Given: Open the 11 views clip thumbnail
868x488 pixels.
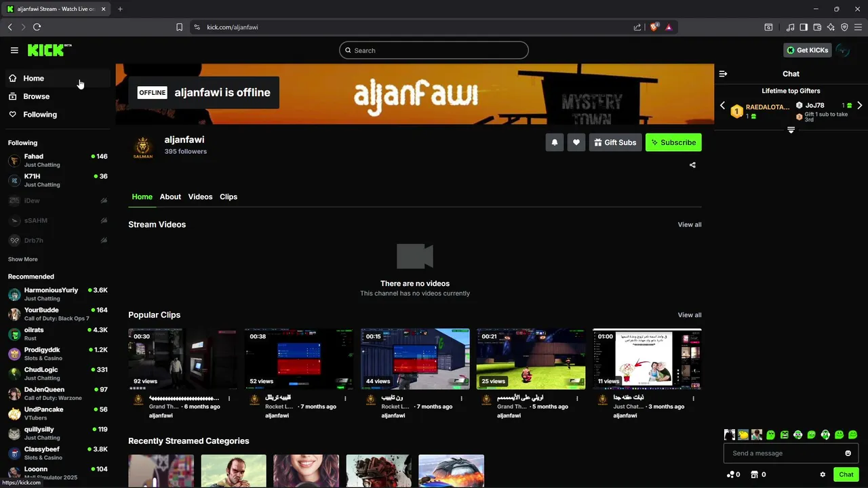Looking at the screenshot, I should coord(647,359).
